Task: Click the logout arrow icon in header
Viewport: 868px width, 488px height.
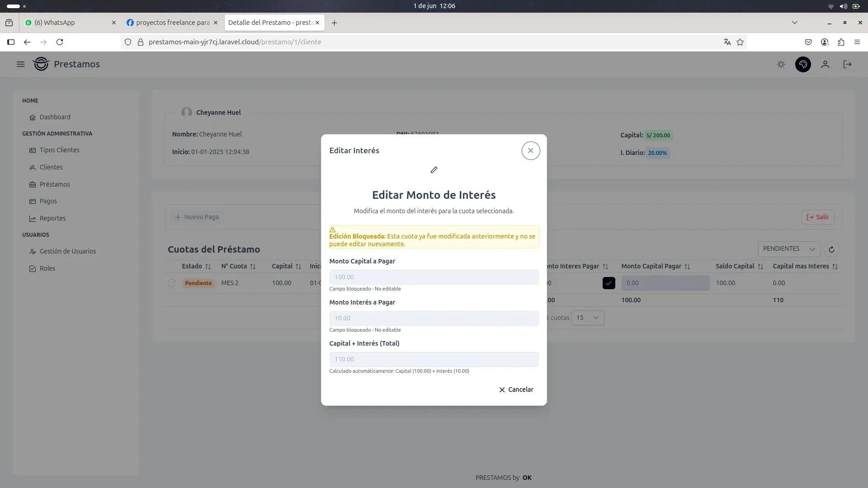Action: (x=847, y=65)
